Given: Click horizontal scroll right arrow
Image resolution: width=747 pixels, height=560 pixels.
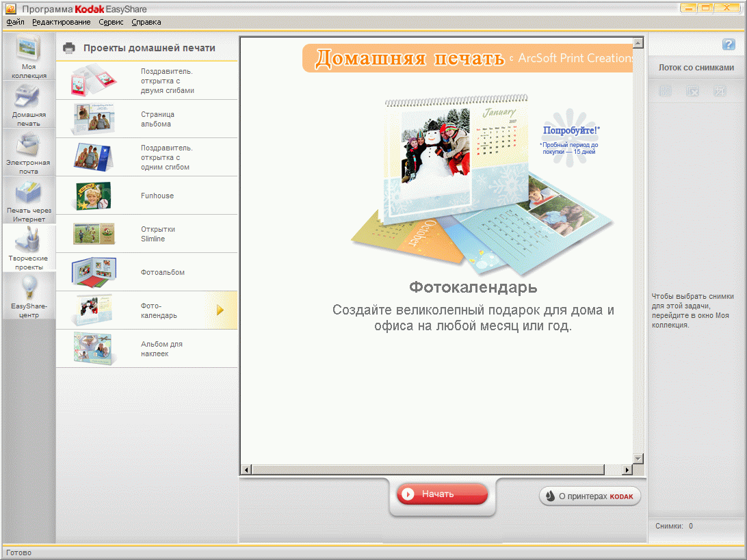Looking at the screenshot, I should pos(627,470).
